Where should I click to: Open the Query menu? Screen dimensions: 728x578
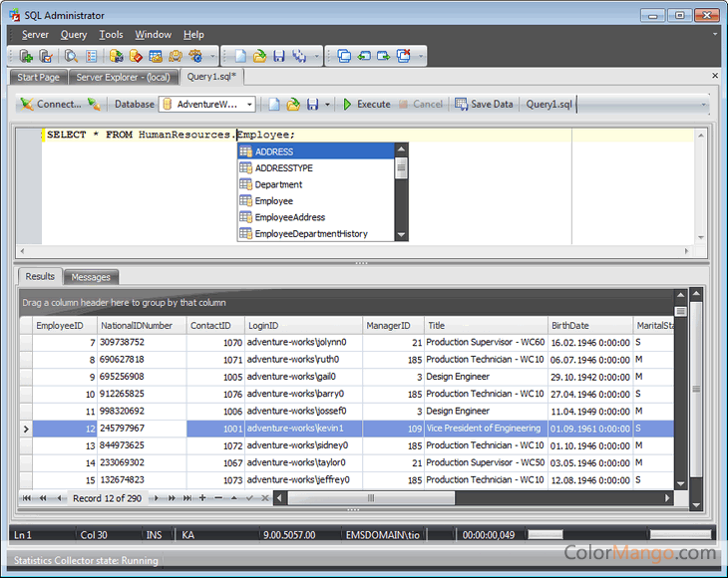74,35
